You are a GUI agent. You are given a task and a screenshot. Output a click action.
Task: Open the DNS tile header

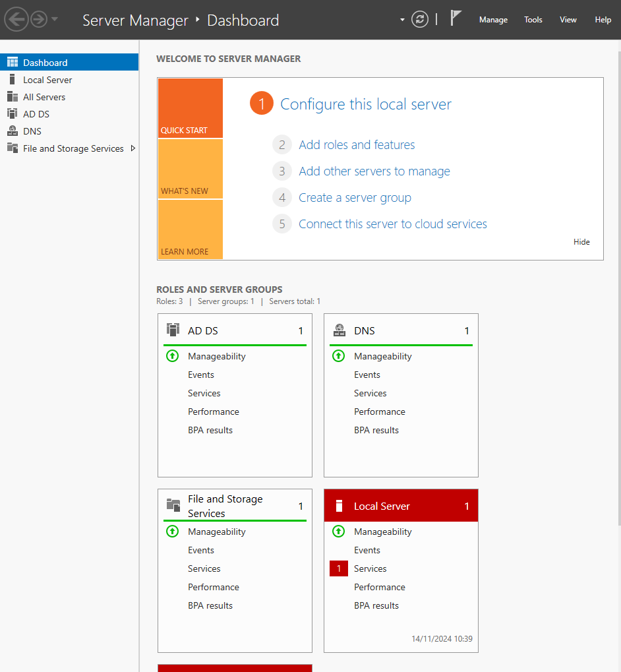401,330
